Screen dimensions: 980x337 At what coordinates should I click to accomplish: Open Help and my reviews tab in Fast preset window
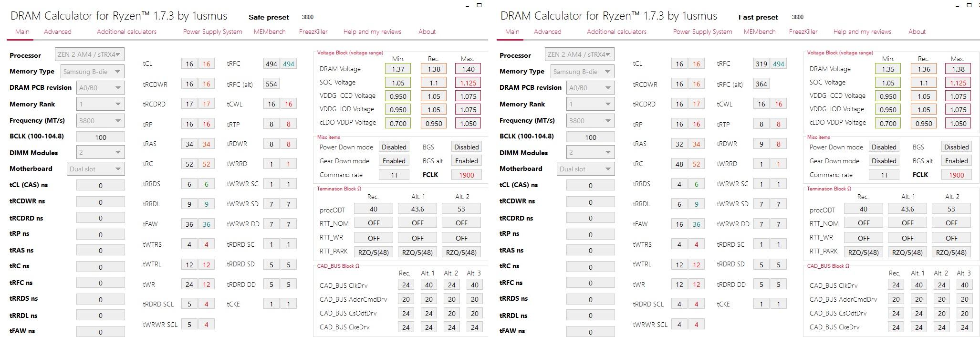click(862, 32)
